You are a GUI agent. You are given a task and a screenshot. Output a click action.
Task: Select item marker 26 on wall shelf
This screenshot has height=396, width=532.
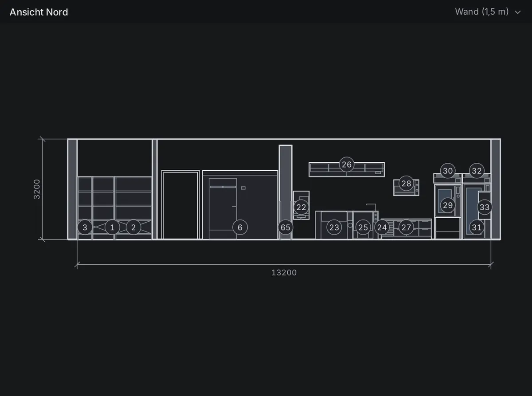[347, 165]
